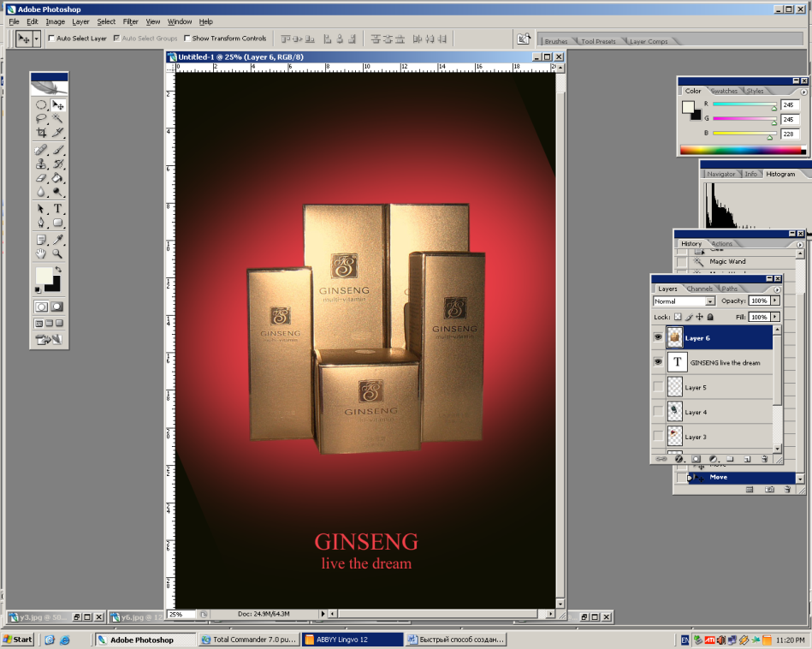
Task: Switch to Quick Mask mode
Action: click(57, 307)
